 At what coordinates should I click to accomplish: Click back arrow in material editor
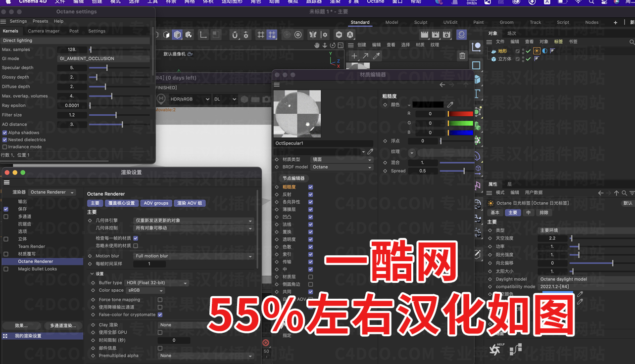tap(442, 85)
